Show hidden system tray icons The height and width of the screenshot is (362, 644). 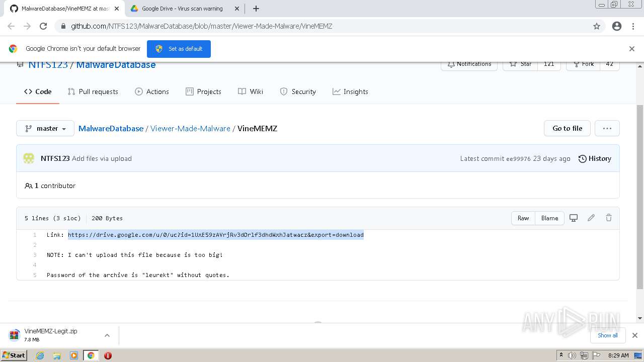tap(561, 355)
